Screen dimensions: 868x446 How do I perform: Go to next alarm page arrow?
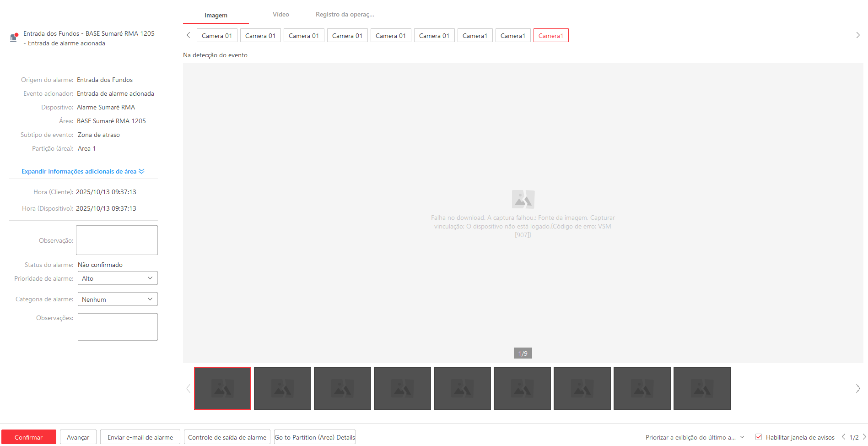click(x=864, y=437)
